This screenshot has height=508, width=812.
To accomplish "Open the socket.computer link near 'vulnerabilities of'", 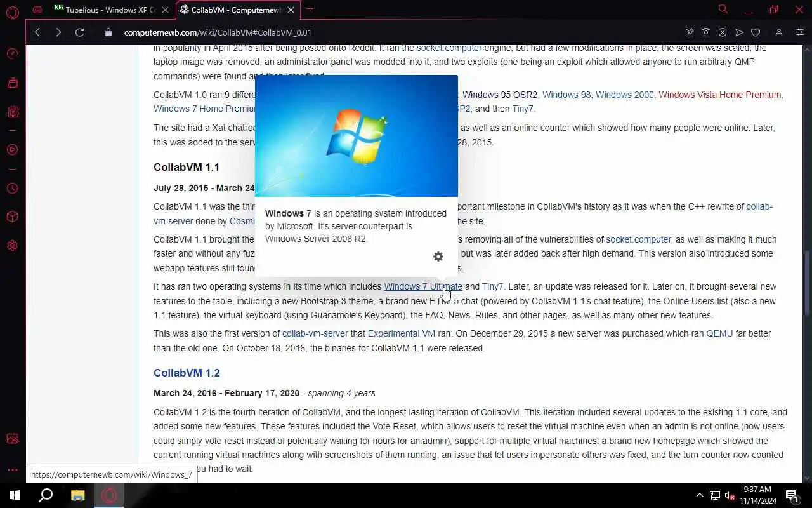I will pyautogui.click(x=638, y=239).
